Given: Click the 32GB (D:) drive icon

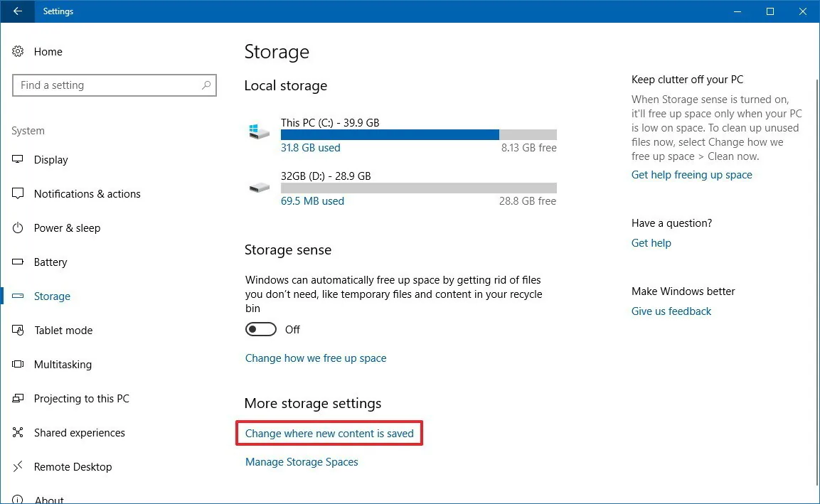Looking at the screenshot, I should [259, 187].
